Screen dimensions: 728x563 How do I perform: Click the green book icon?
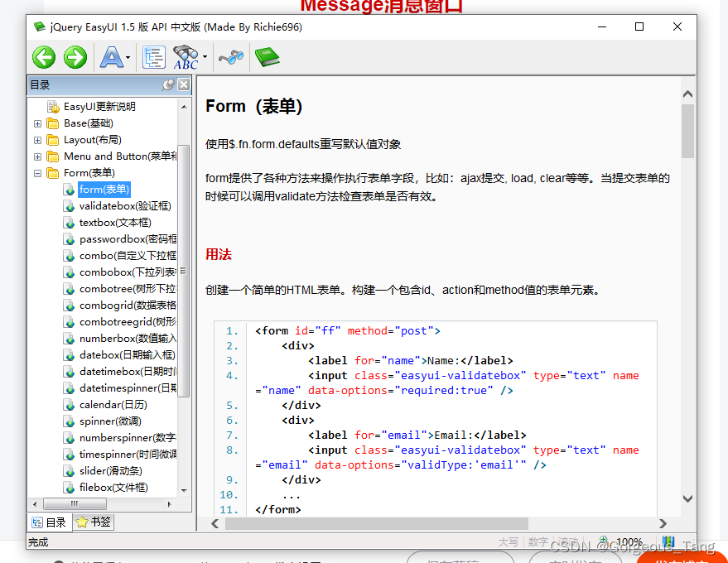[x=267, y=57]
